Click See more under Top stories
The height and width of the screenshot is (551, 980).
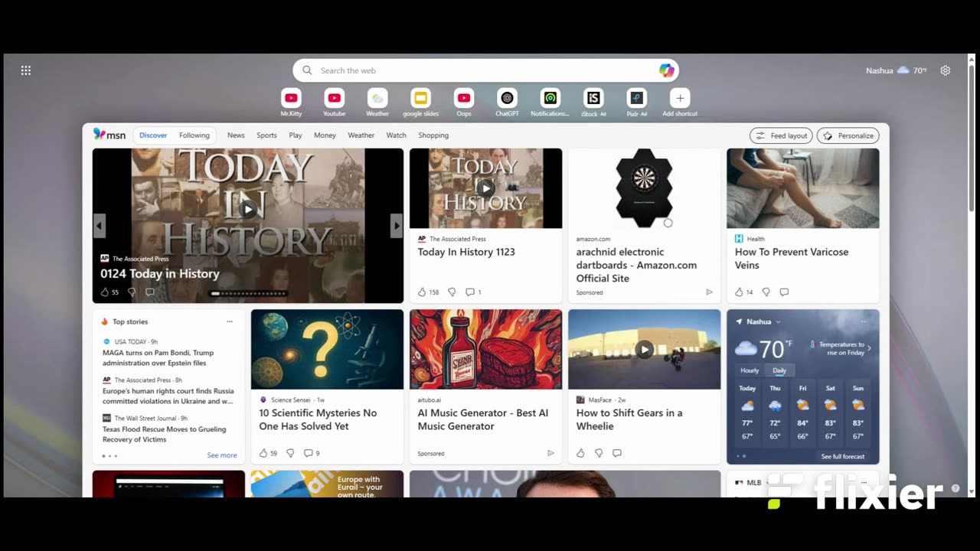[222, 455]
